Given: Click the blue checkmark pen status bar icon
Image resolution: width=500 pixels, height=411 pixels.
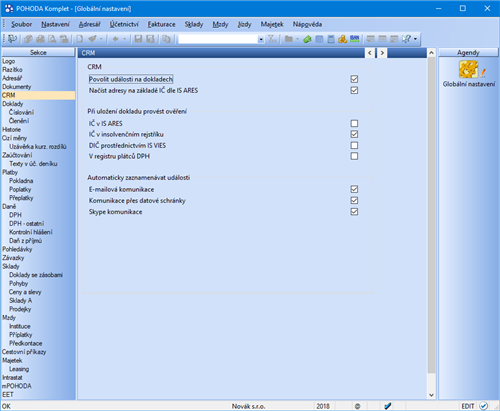Looking at the screenshot, I should [387, 406].
